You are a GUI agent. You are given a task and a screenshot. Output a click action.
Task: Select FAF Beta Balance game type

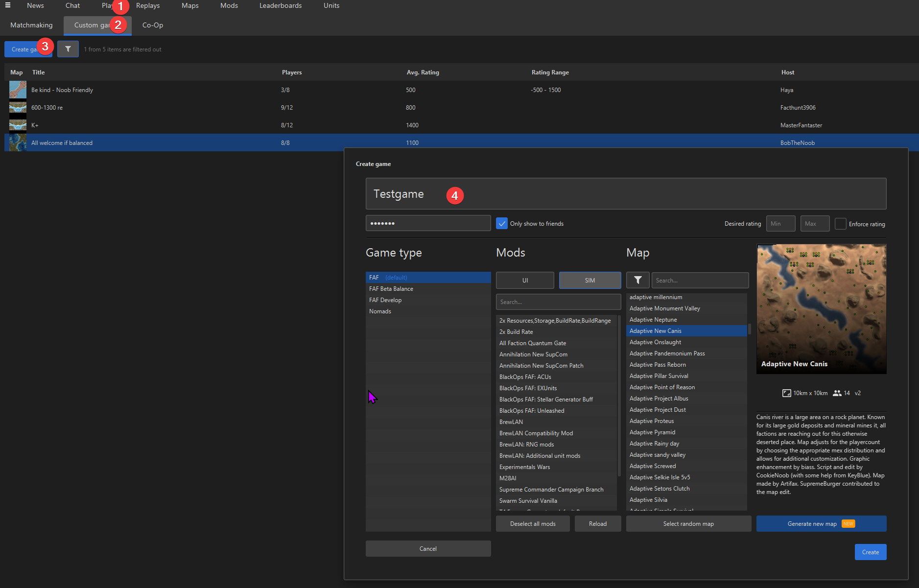click(x=428, y=288)
